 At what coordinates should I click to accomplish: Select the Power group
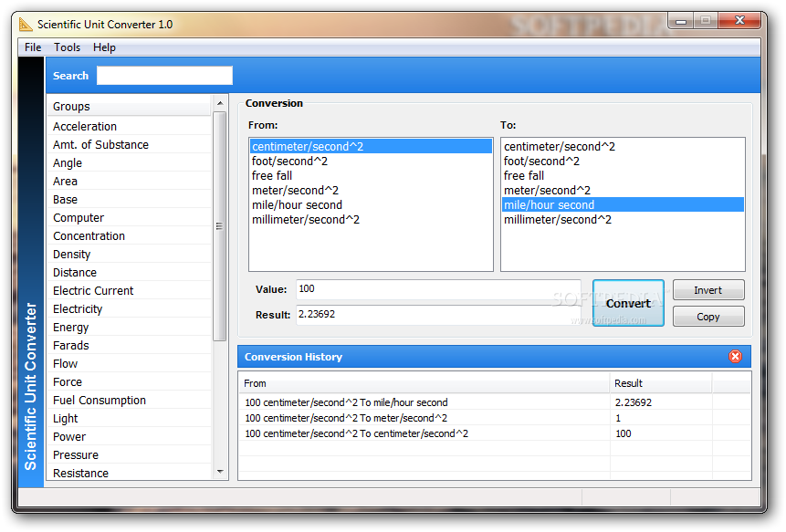[x=130, y=437]
